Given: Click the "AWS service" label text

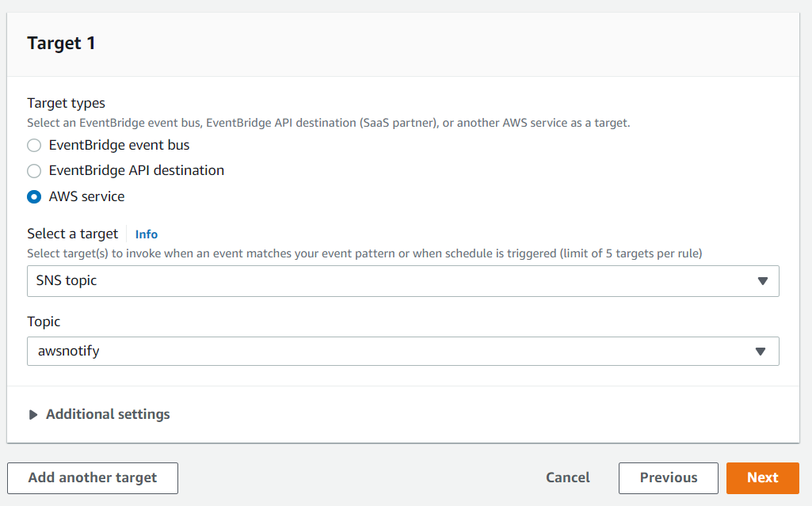Looking at the screenshot, I should (x=86, y=196).
